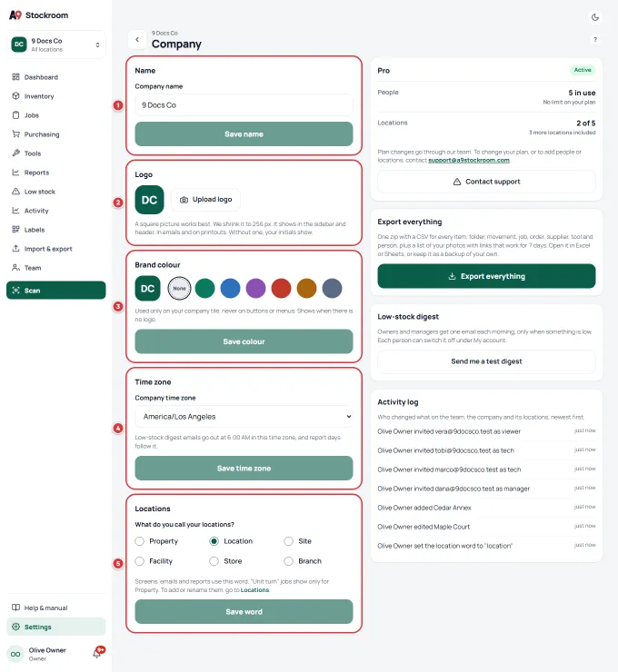Open Company time zone dropdown
The height and width of the screenshot is (672, 618).
244,417
